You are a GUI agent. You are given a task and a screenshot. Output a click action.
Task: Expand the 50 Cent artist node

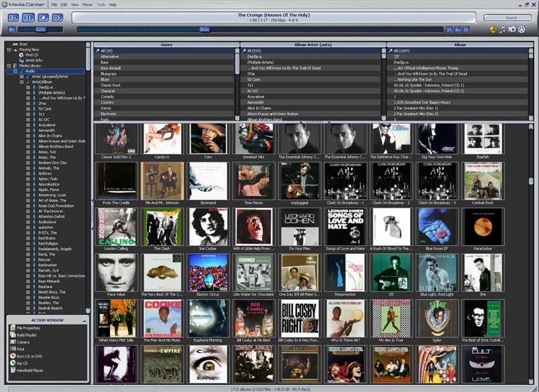click(28, 109)
